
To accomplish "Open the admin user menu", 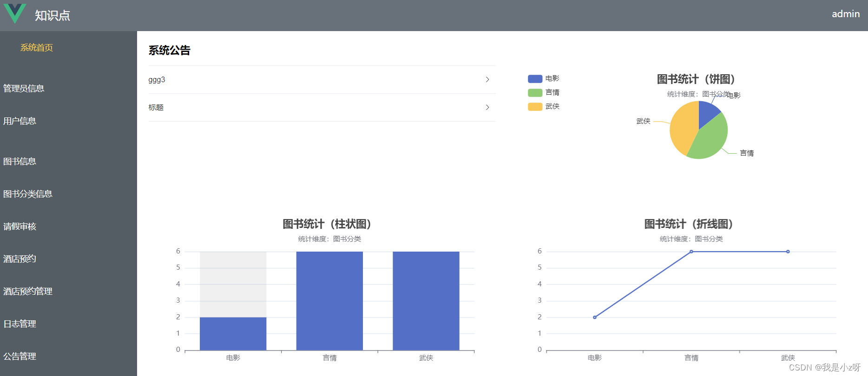I will (846, 14).
